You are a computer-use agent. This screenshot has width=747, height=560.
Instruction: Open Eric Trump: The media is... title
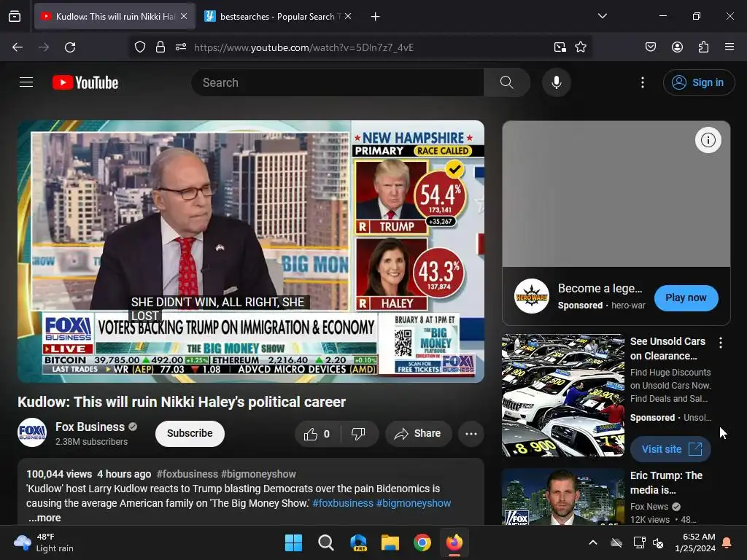pos(666,483)
